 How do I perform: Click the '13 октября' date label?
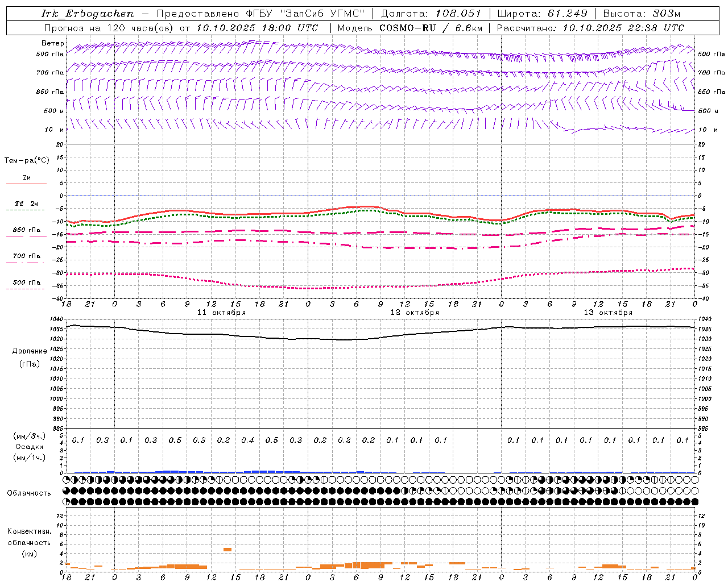(608, 313)
